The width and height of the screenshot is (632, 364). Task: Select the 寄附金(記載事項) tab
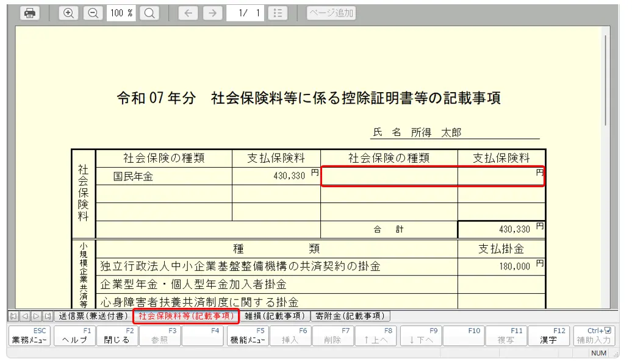[350, 316]
